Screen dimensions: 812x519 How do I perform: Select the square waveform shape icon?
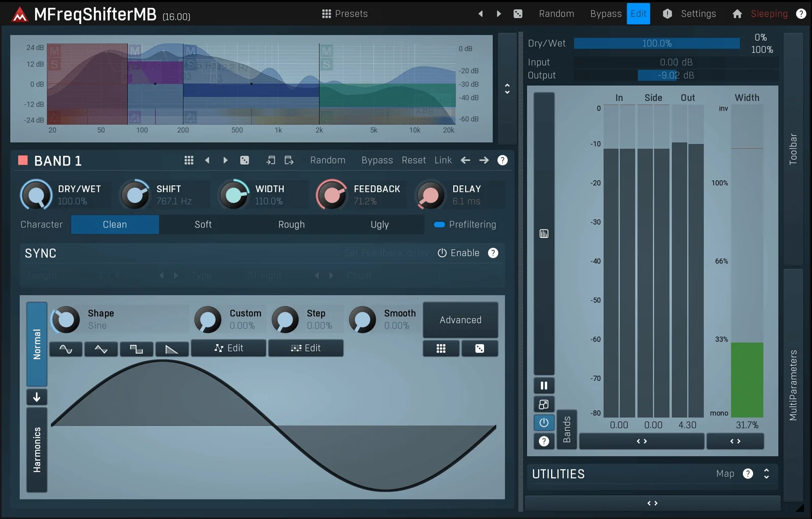(x=136, y=348)
